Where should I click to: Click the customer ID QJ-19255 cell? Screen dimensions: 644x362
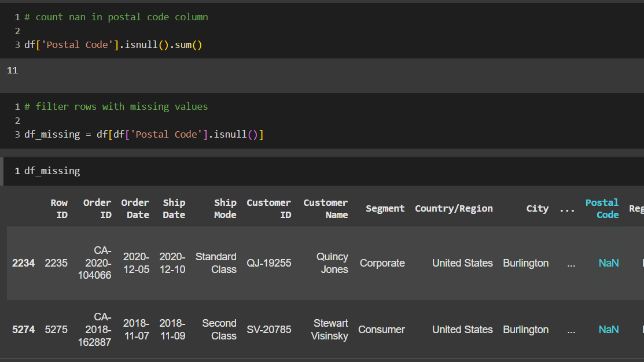point(269,263)
